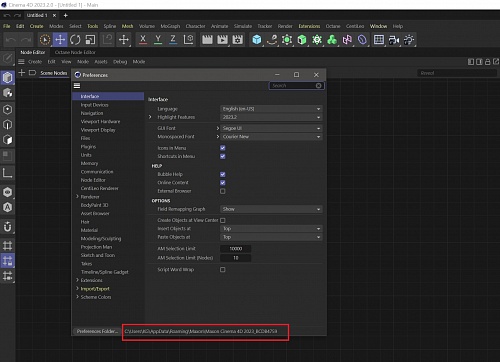Click the Light object icon in toolbar
Viewport: 500px width, 362px height.
(x=409, y=40)
